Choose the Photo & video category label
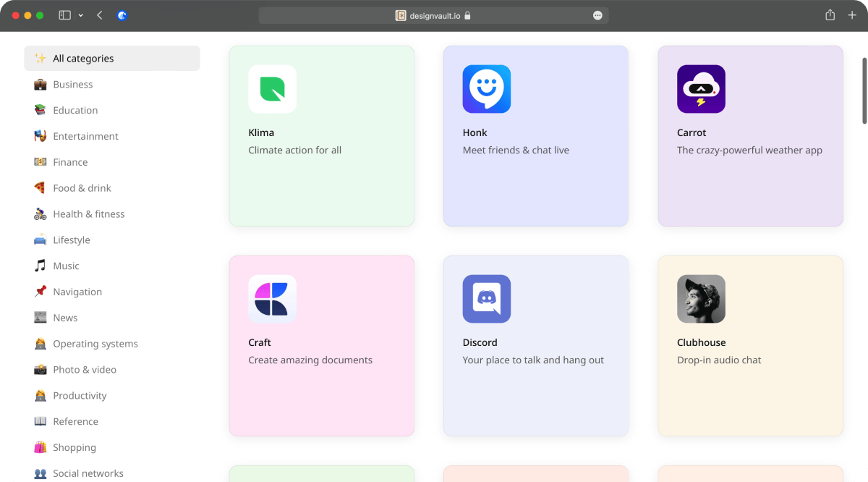 point(85,370)
